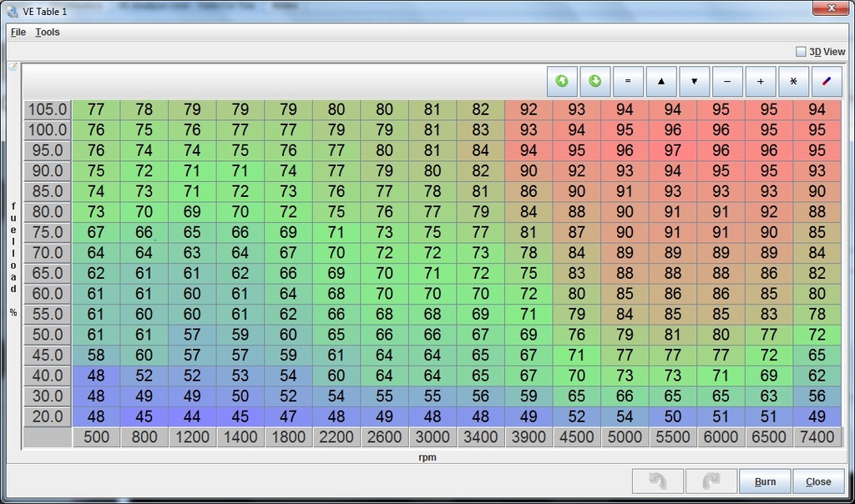Screen dimensions: 855x504
Task: Click the red-blue interpolate toolbar icon
Action: click(x=827, y=82)
